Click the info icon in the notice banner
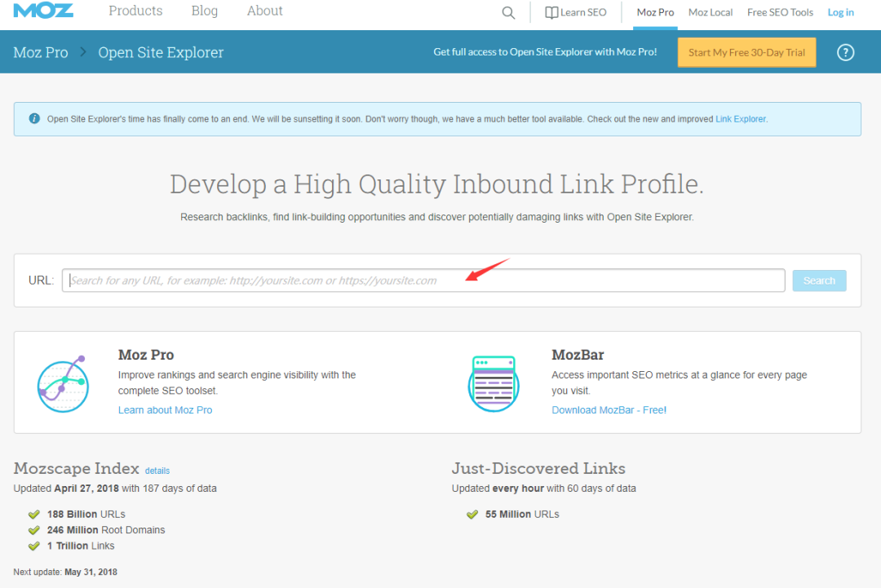The height and width of the screenshot is (588, 881). point(34,118)
